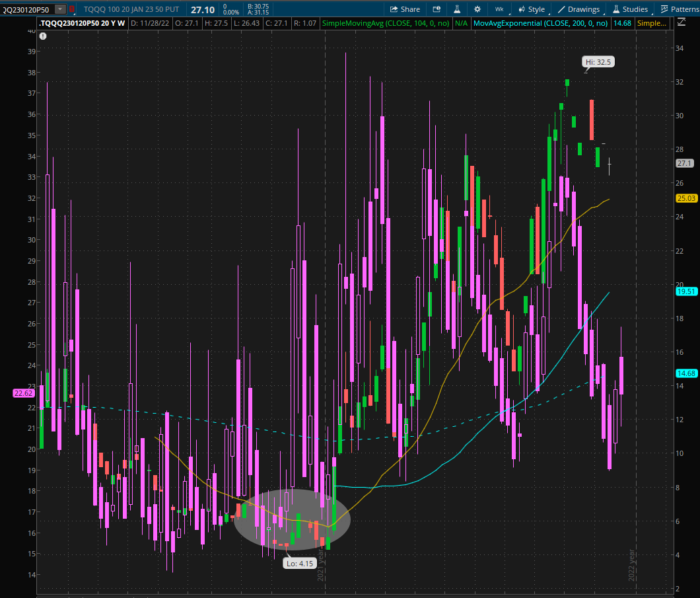Click the 27.10 last price in header
This screenshot has width=700, height=598.
click(203, 9)
